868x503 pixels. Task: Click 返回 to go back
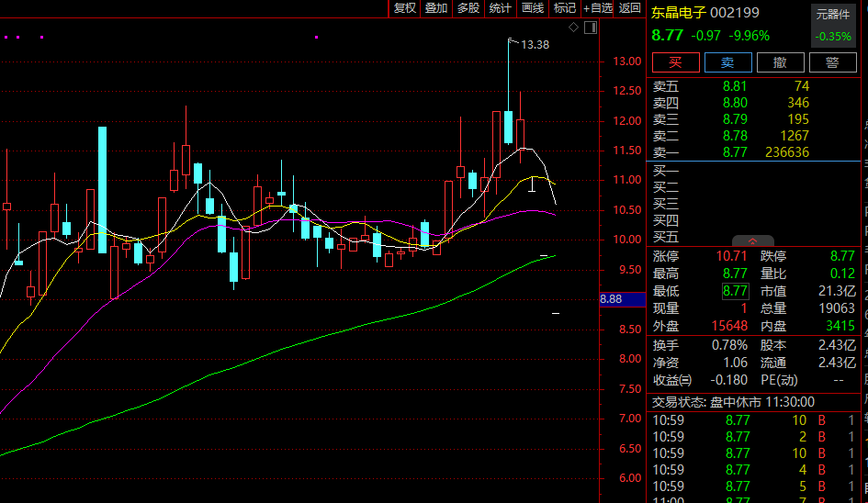630,8
